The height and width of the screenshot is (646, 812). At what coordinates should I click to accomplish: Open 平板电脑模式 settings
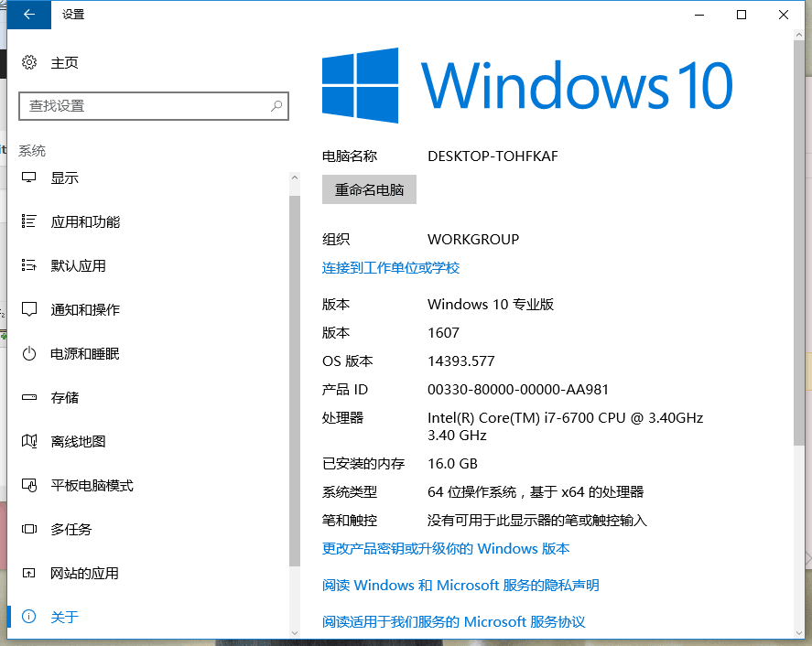(x=92, y=485)
